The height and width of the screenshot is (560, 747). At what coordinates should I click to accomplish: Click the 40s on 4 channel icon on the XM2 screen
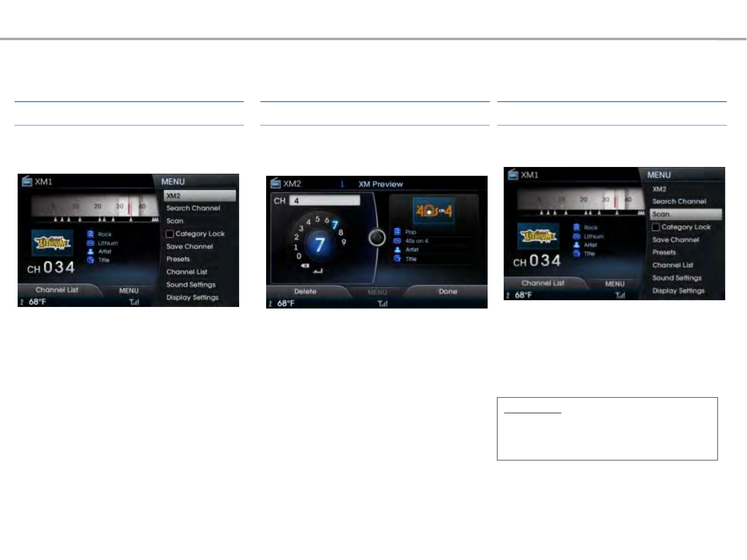(x=397, y=241)
